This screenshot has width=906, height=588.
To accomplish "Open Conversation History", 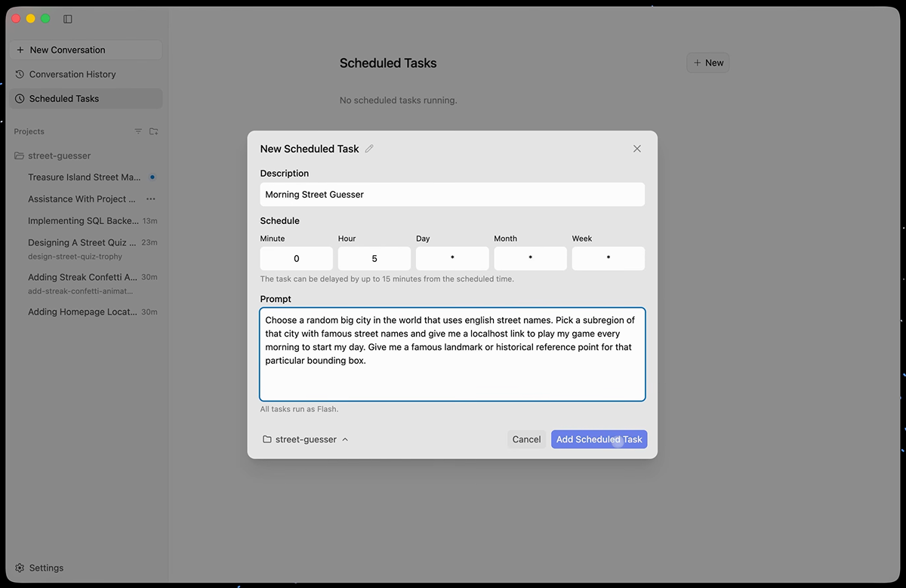I will 86,75.
